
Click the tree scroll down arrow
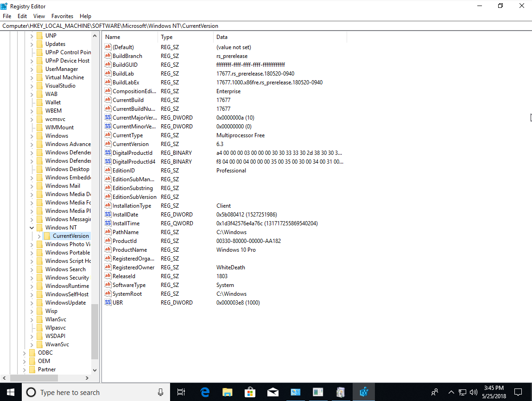point(95,370)
